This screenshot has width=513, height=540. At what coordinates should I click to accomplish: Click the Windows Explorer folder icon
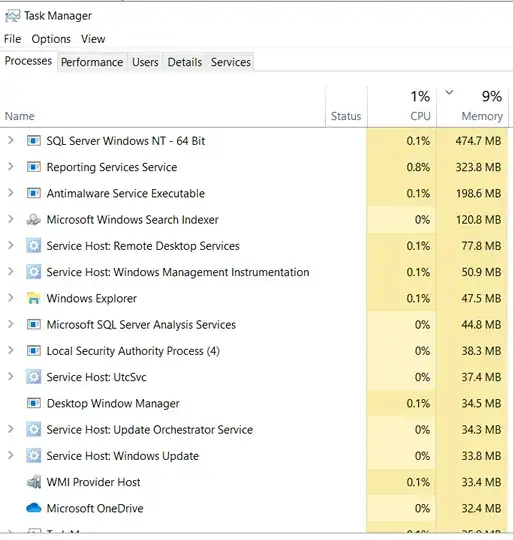click(34, 298)
